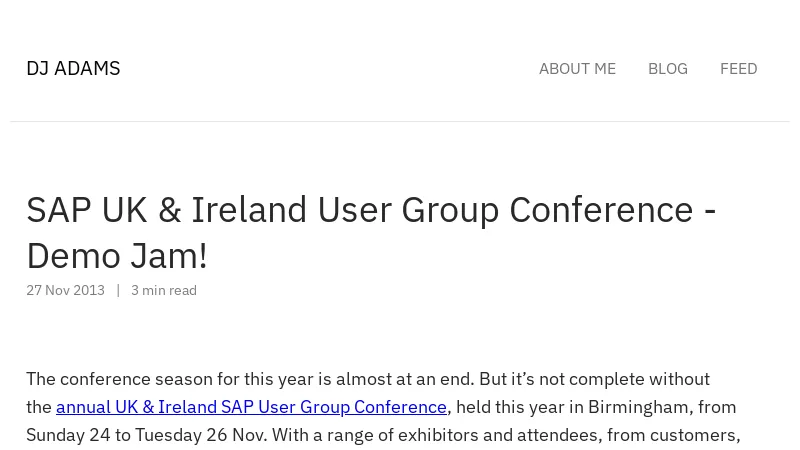Click the SAP UK & Ireland post title
The width and height of the screenshot is (800, 450).
click(371, 233)
